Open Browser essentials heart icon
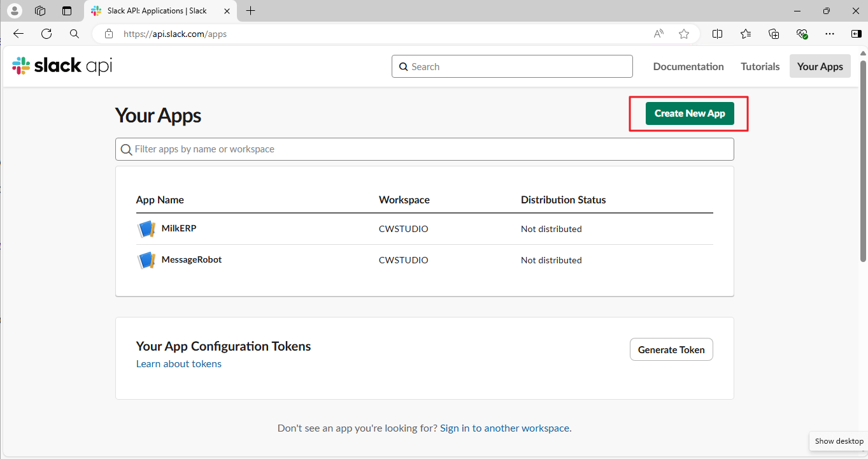 coord(802,34)
